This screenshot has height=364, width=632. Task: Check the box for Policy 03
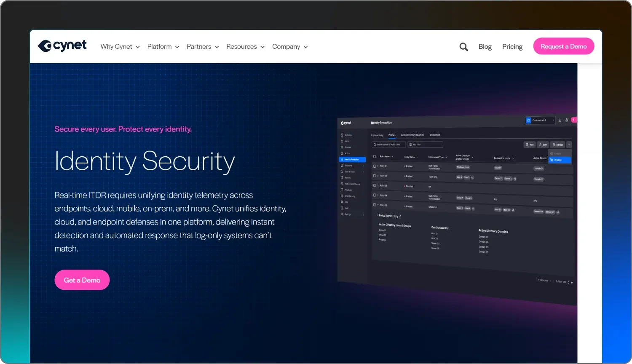point(375,185)
